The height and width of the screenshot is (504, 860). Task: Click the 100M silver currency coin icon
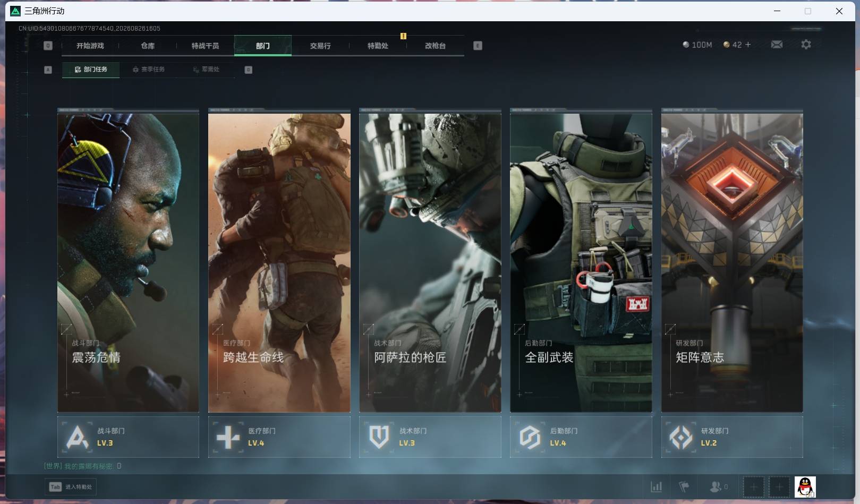tap(686, 45)
